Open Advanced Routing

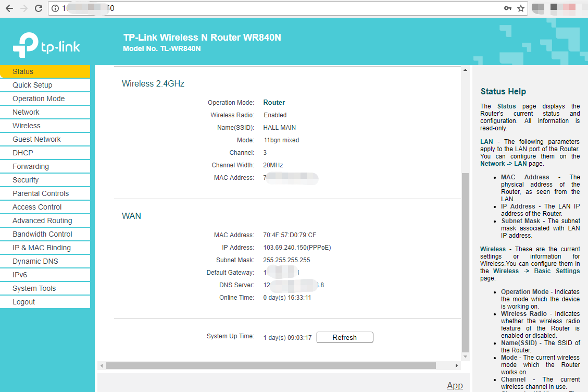click(x=45, y=220)
